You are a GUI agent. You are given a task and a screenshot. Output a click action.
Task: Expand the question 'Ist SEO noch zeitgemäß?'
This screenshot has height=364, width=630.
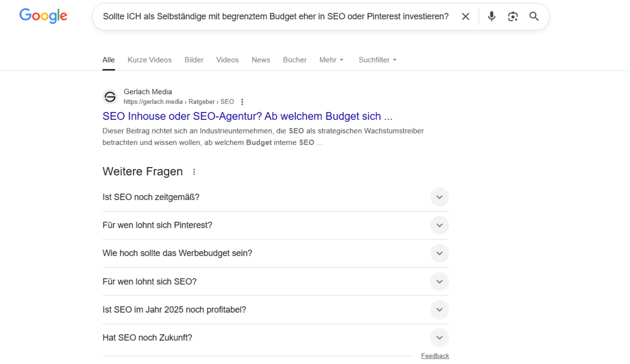tap(440, 197)
